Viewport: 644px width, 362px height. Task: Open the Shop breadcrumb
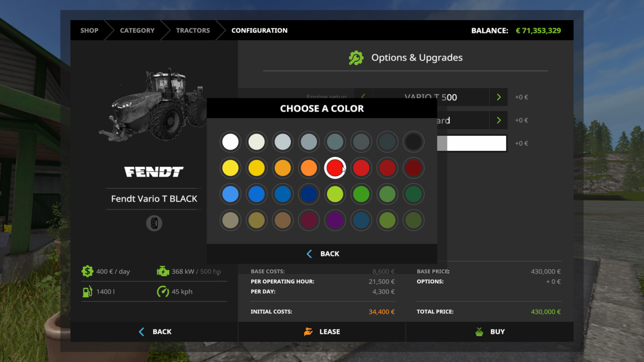tap(89, 30)
